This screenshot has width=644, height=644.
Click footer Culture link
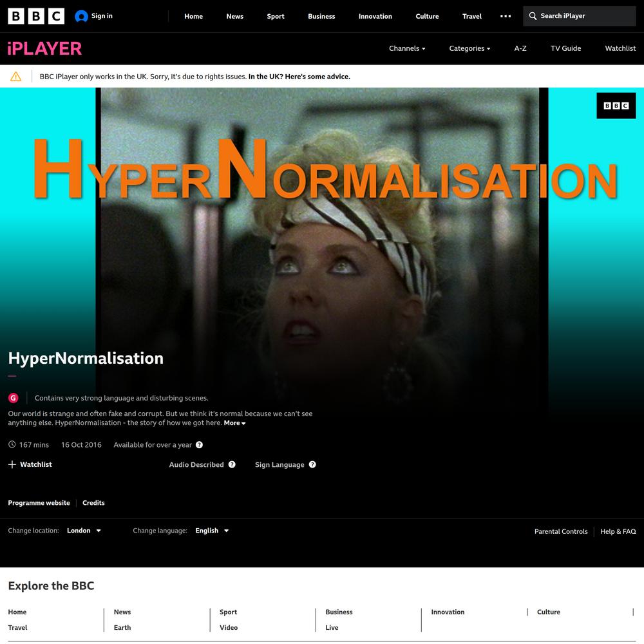tap(549, 612)
